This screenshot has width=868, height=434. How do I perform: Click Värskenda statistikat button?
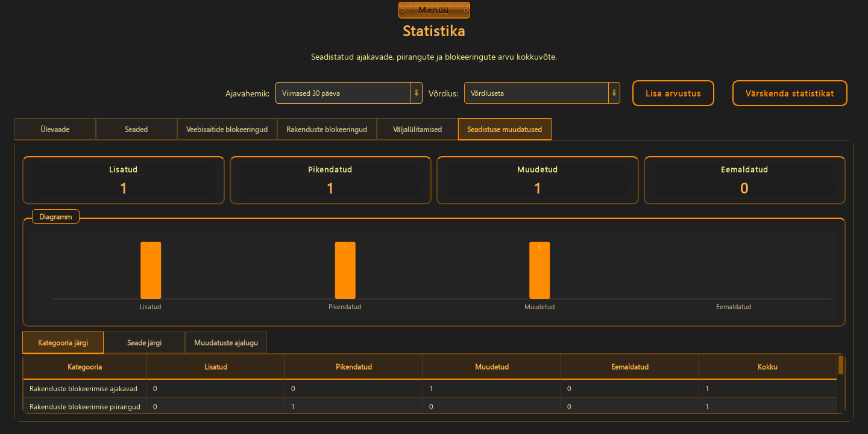(x=790, y=93)
